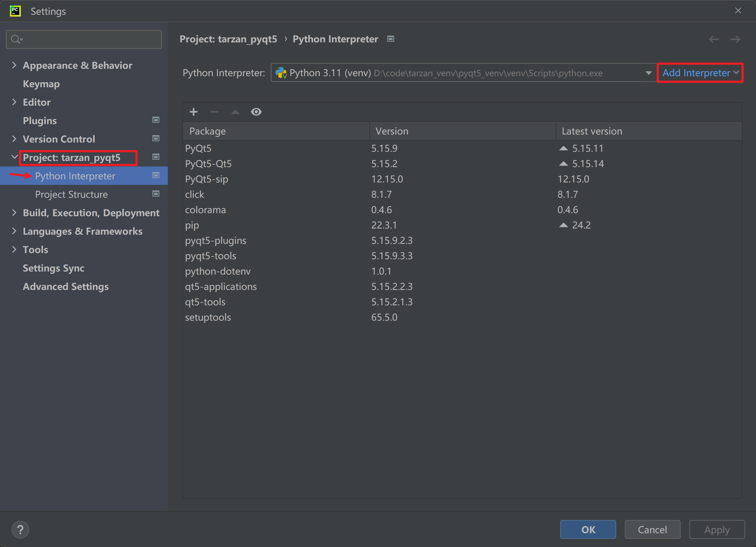
Task: Select the click package row
Action: tap(462, 194)
